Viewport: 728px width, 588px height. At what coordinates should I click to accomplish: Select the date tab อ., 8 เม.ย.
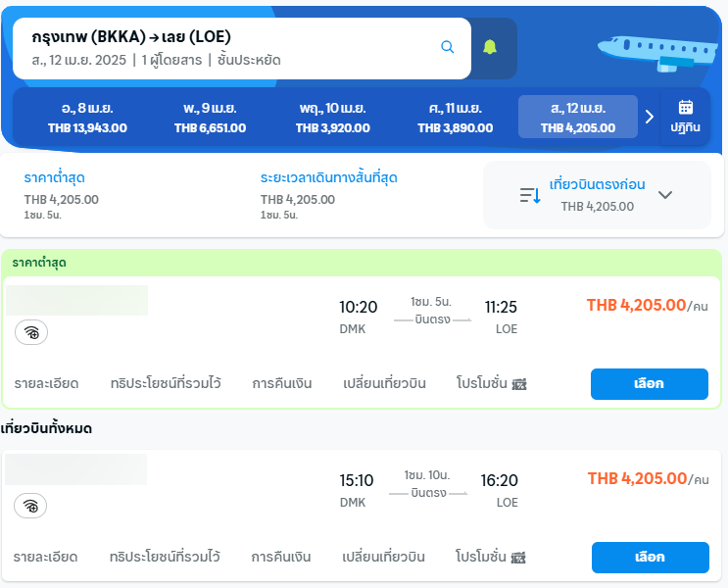click(88, 118)
